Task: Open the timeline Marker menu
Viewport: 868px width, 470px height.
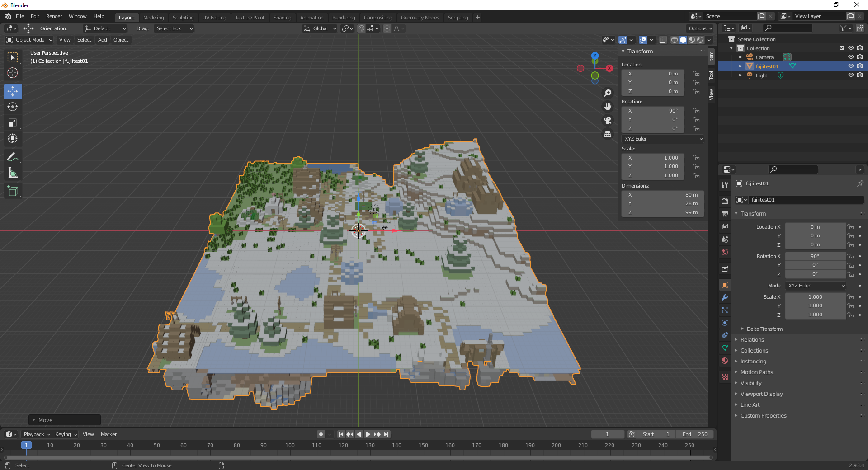Action: [108, 434]
